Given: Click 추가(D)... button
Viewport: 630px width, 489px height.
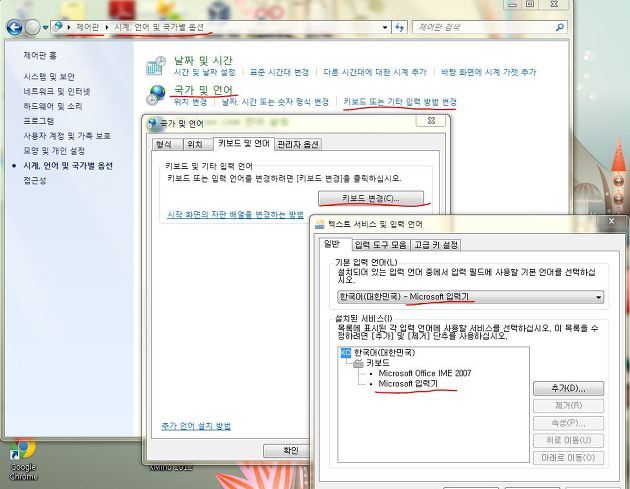Looking at the screenshot, I should [x=569, y=388].
